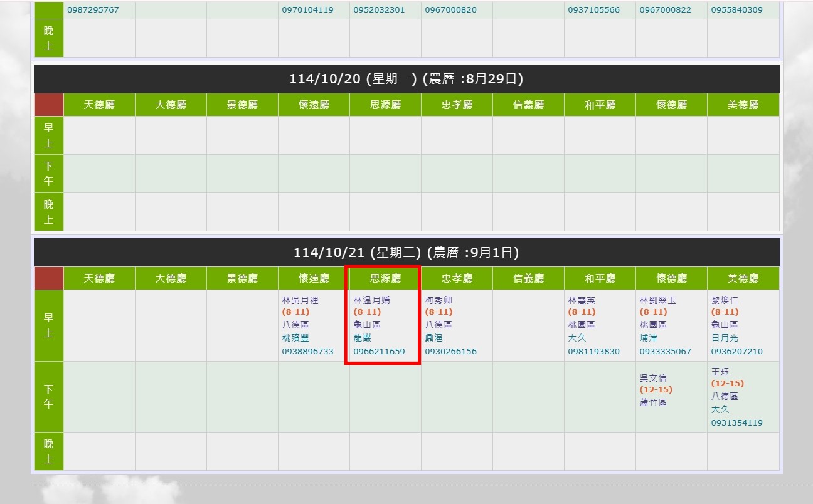Click phone number 0981193830
813x504 pixels.
click(x=593, y=351)
